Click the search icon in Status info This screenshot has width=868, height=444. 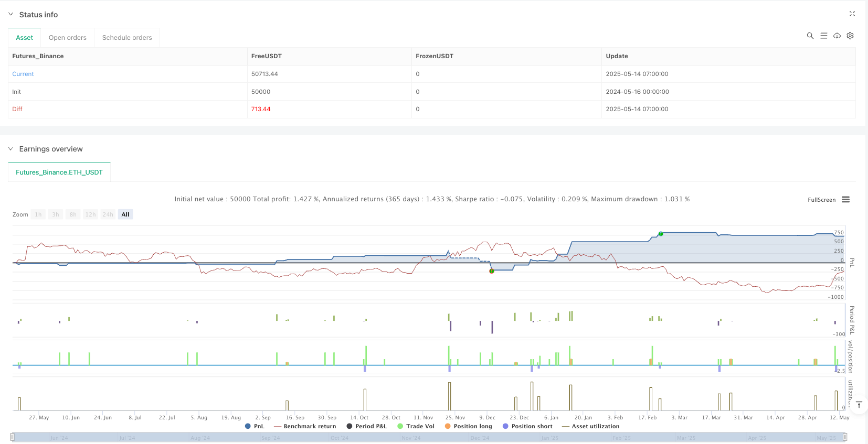click(810, 36)
